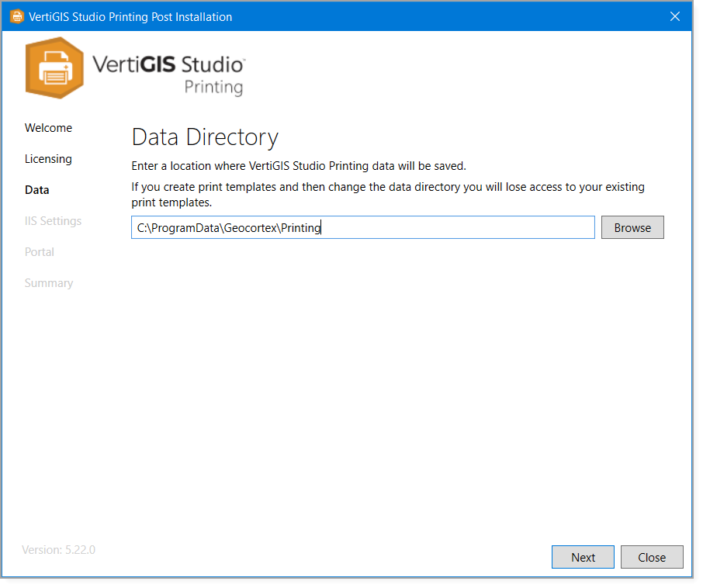Open the Licensing step
Image resolution: width=703 pixels, height=588 pixels.
(x=48, y=159)
